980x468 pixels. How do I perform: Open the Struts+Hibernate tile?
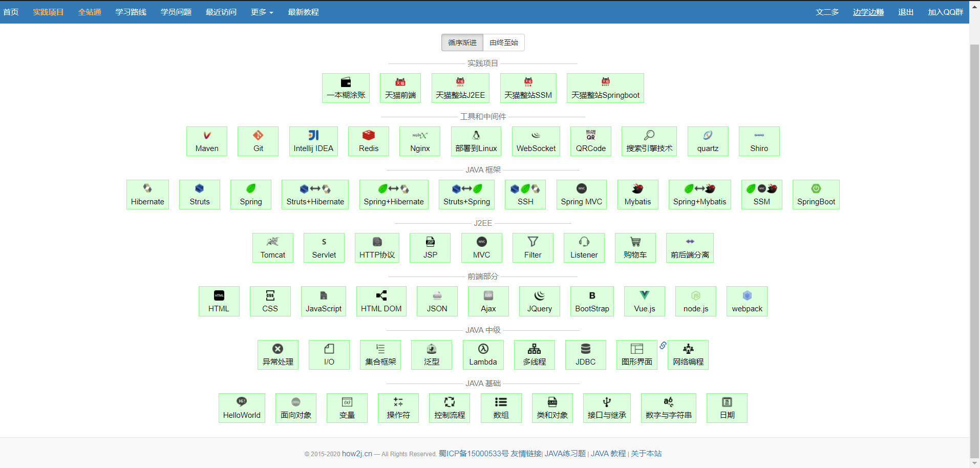pos(315,195)
